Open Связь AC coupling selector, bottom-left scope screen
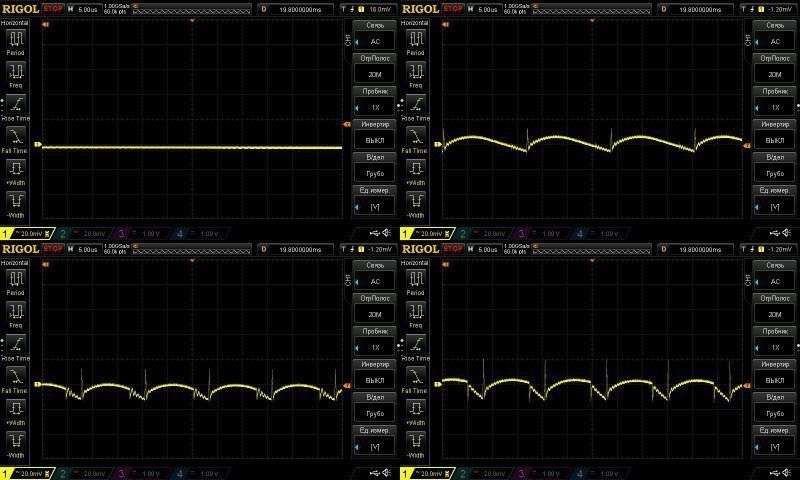 (375, 276)
